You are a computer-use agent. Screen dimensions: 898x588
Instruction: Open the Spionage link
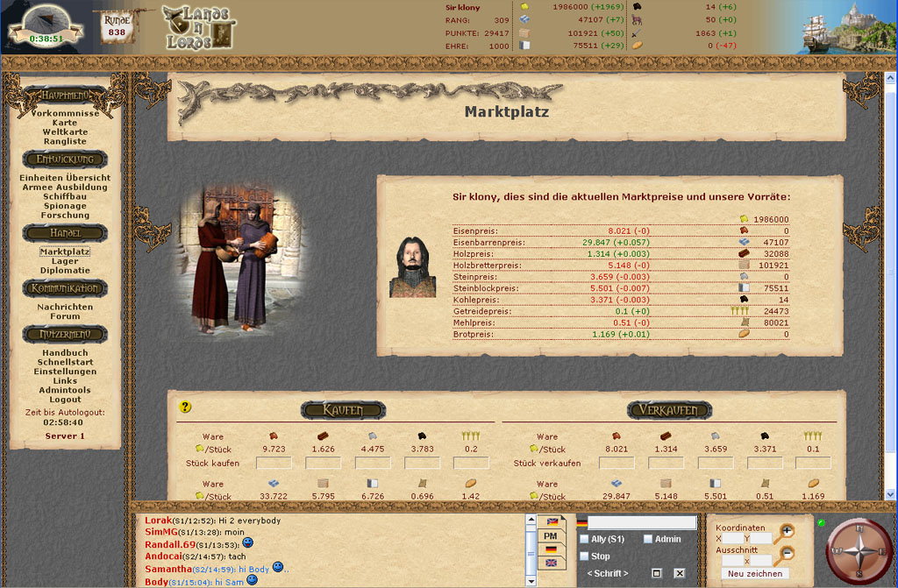coord(65,206)
